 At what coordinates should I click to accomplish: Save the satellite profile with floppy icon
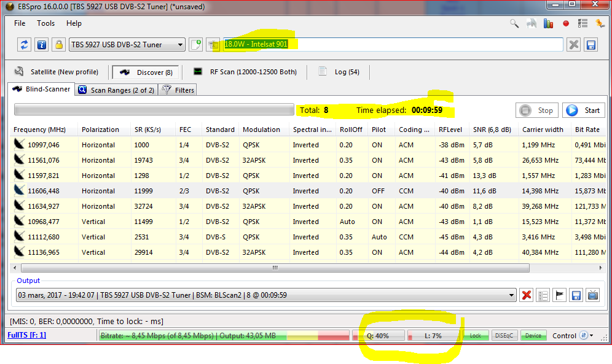pyautogui.click(x=591, y=45)
